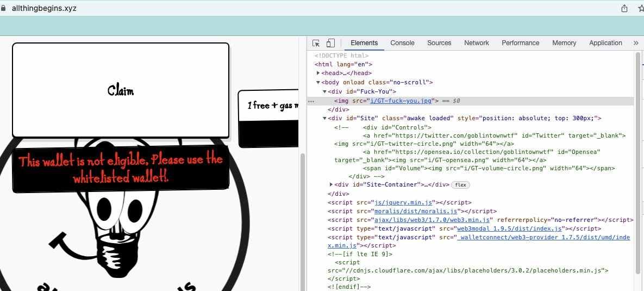Click the flex badge on Site-Container

tap(460, 185)
